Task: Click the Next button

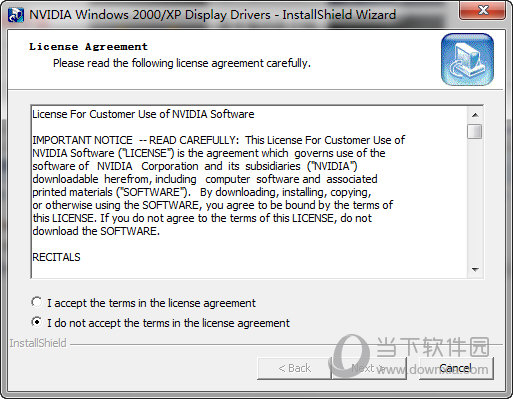Action: tap(369, 368)
